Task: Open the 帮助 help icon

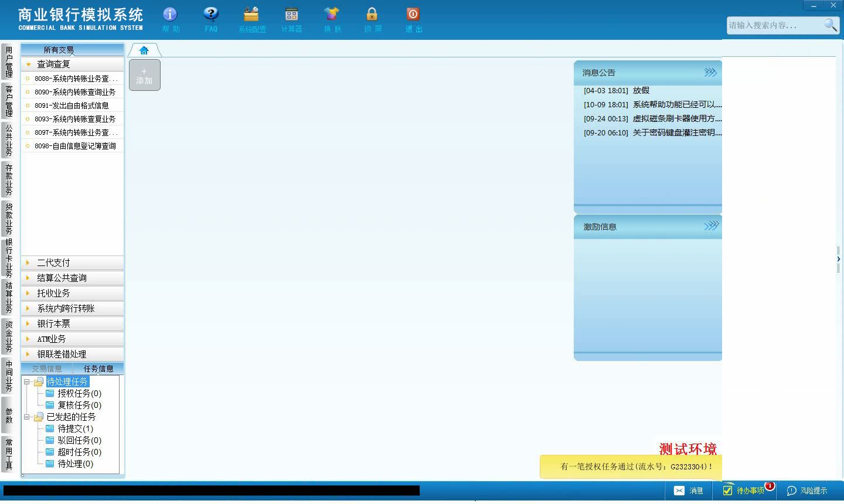Action: [x=170, y=19]
